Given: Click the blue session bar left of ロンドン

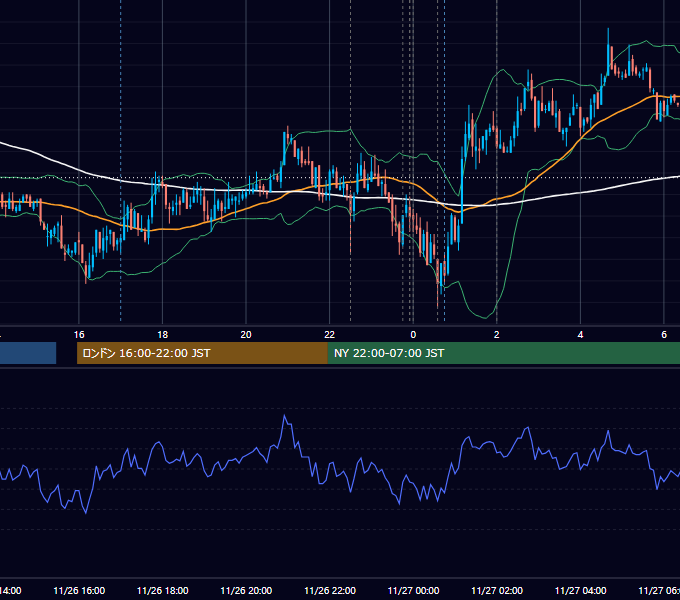Looking at the screenshot, I should [x=28, y=353].
